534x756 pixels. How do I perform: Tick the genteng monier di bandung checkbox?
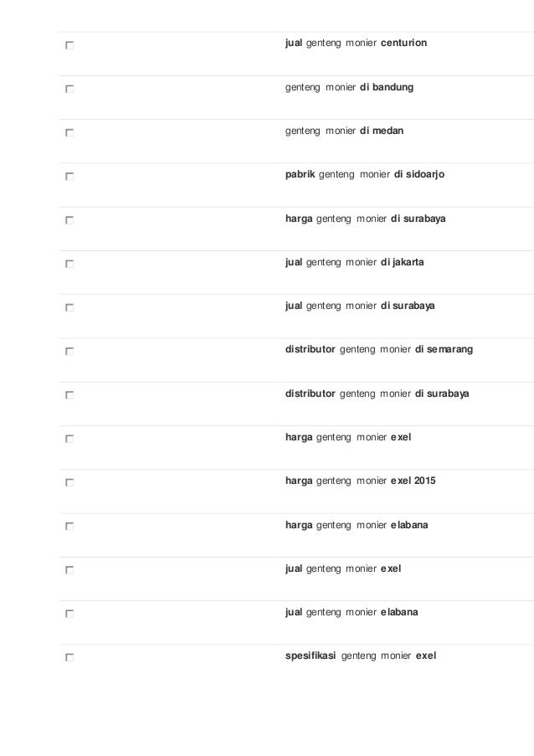click(x=69, y=89)
